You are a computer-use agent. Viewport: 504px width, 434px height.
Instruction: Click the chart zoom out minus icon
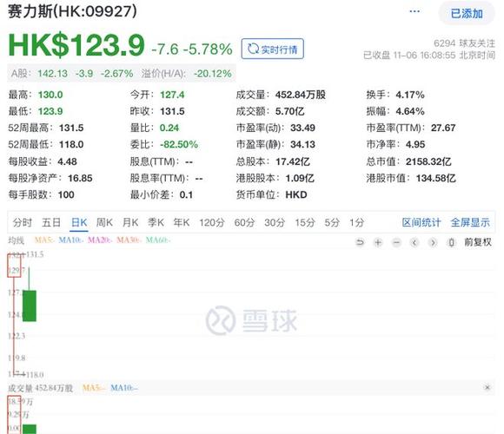(396, 242)
